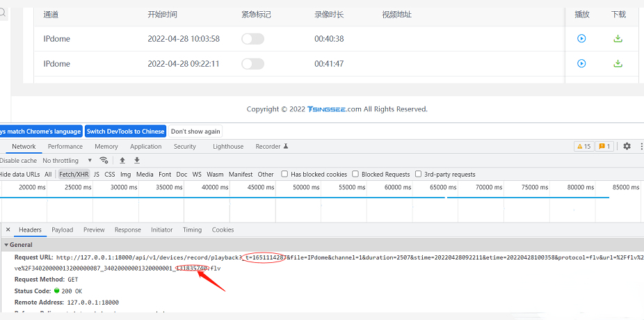Open network conditions wifi icon
This screenshot has width=644, height=320.
104,160
